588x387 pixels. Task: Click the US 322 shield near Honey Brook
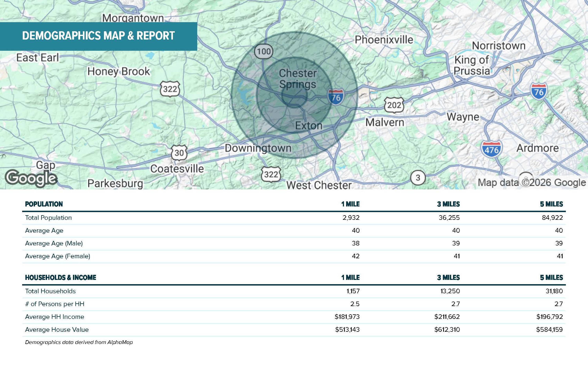[x=170, y=89]
